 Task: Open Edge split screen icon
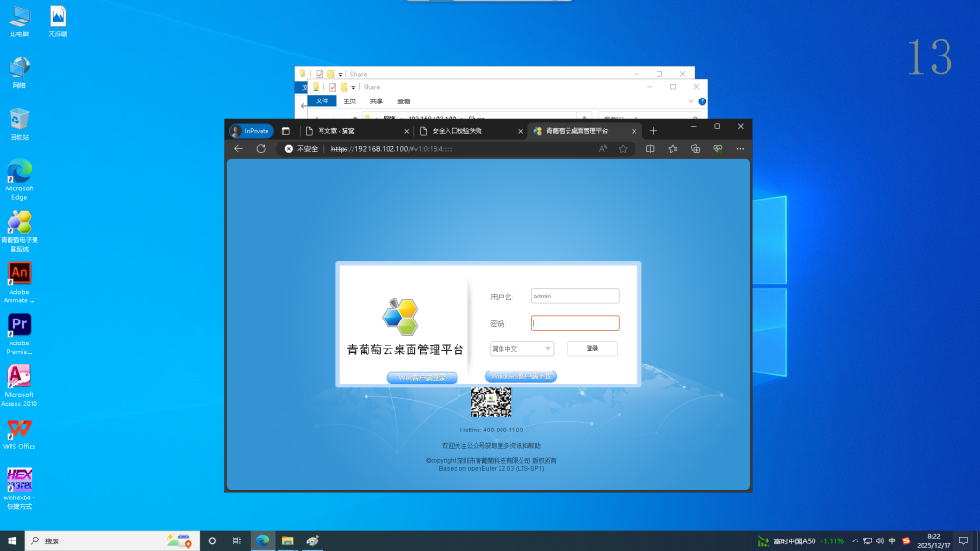point(650,149)
